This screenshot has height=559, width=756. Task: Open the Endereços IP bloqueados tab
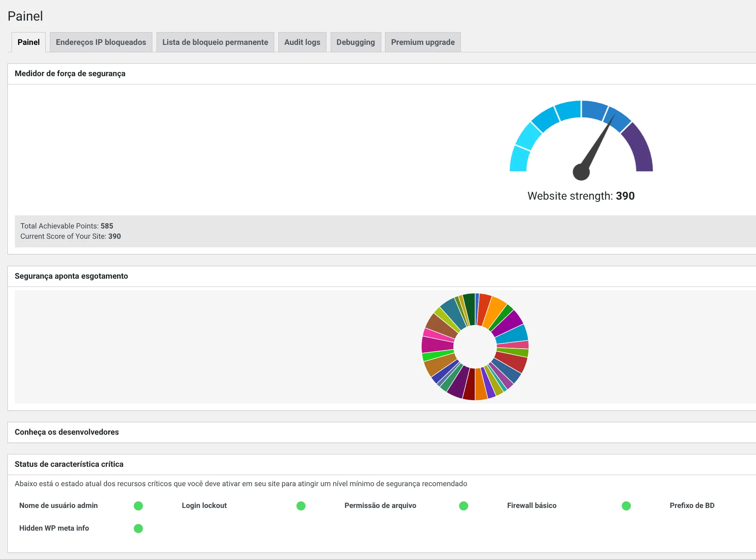100,42
